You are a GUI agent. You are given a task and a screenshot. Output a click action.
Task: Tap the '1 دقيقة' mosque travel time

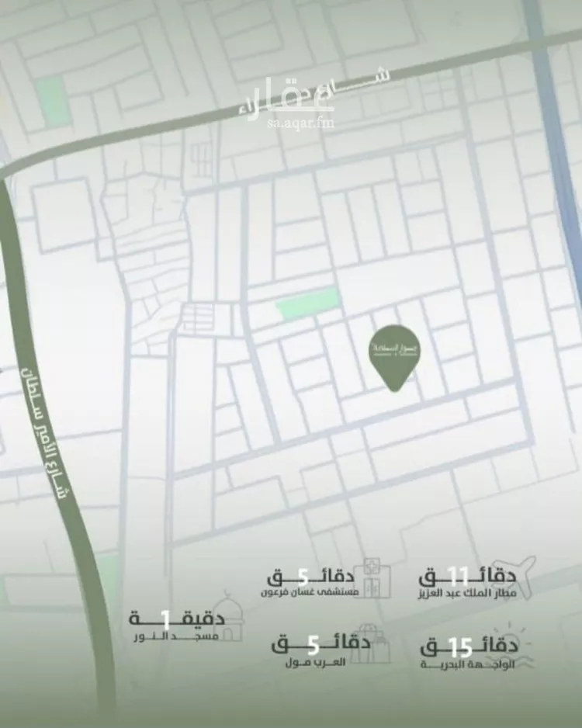point(177,619)
